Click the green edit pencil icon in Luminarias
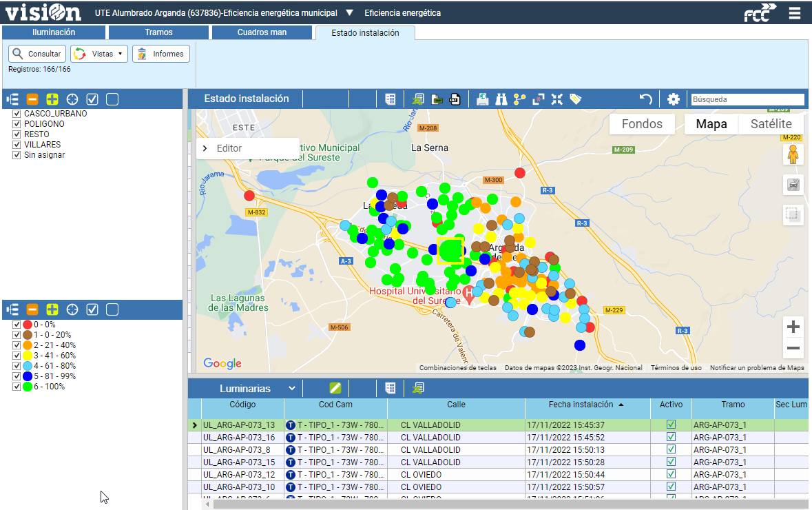Viewport: 812px width, 510px height. click(335, 389)
